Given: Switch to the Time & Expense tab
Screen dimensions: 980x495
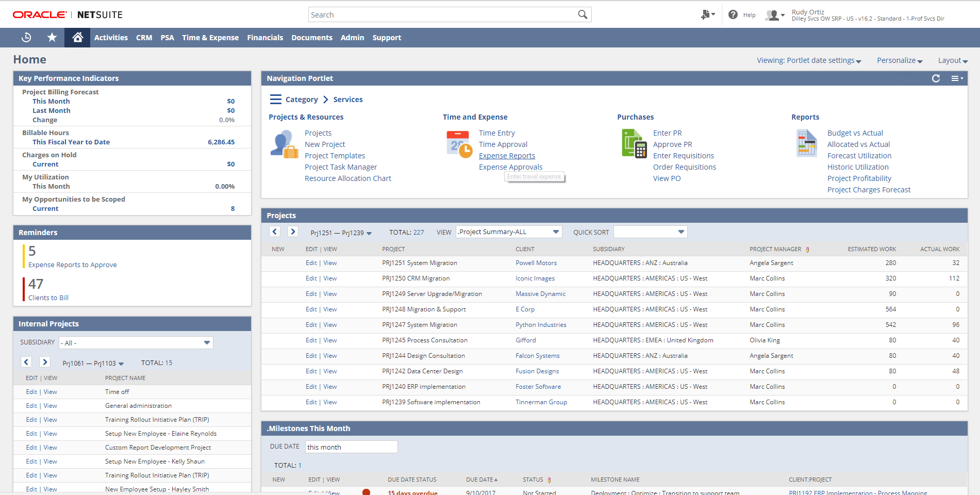Looking at the screenshot, I should point(210,37).
